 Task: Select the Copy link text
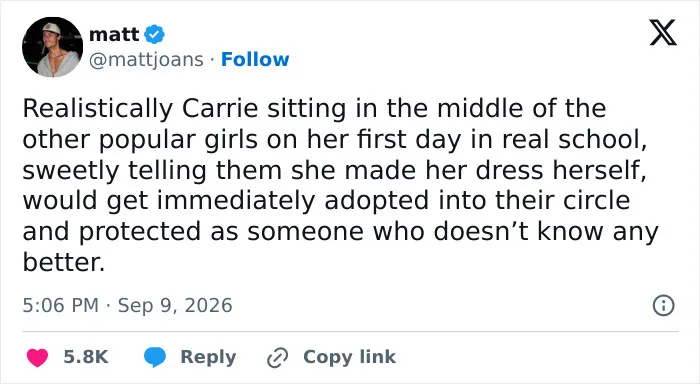(350, 357)
